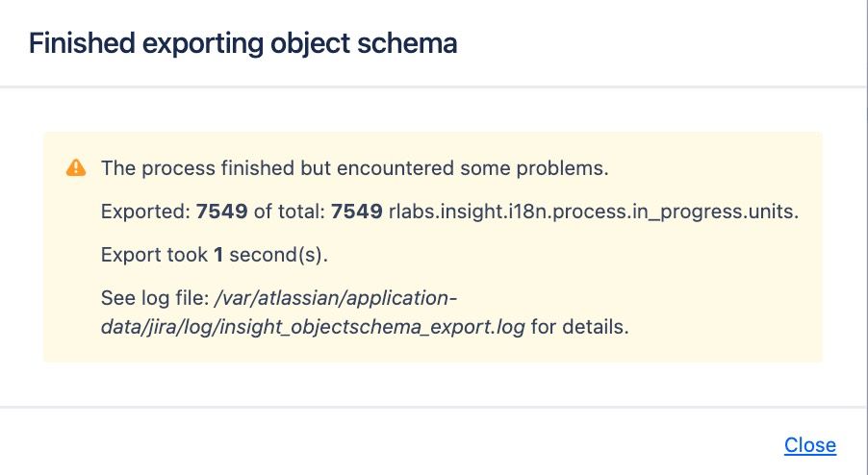
Task: Click the 'Exported:' label
Action: pos(145,212)
